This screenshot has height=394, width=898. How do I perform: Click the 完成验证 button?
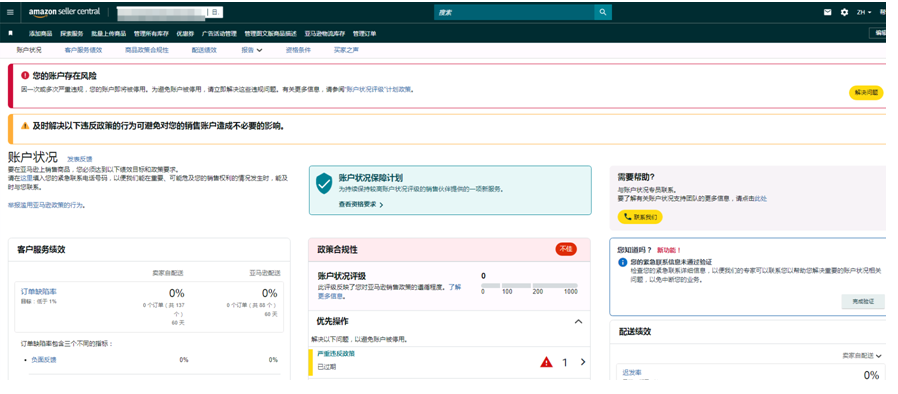tap(863, 302)
